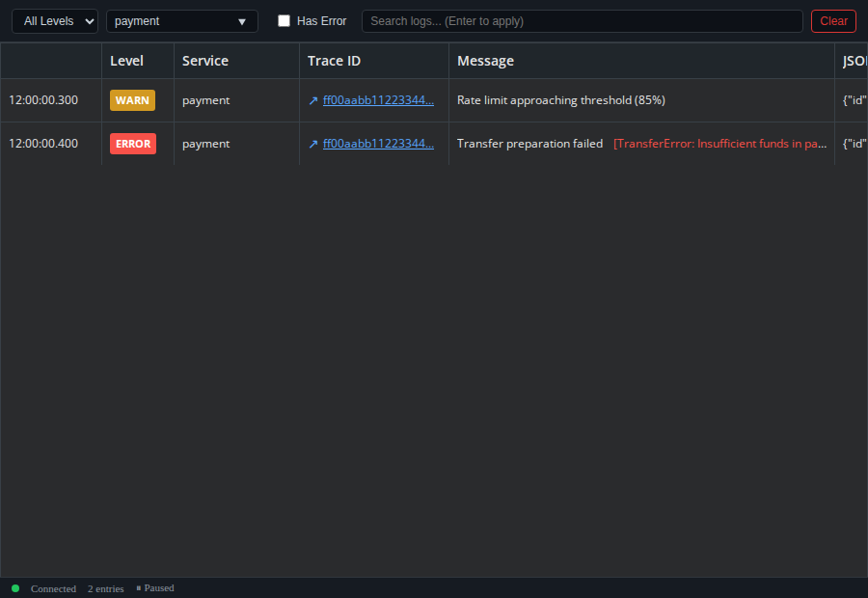Click the Paused status indicator
This screenshot has width=868, height=598.
(155, 588)
